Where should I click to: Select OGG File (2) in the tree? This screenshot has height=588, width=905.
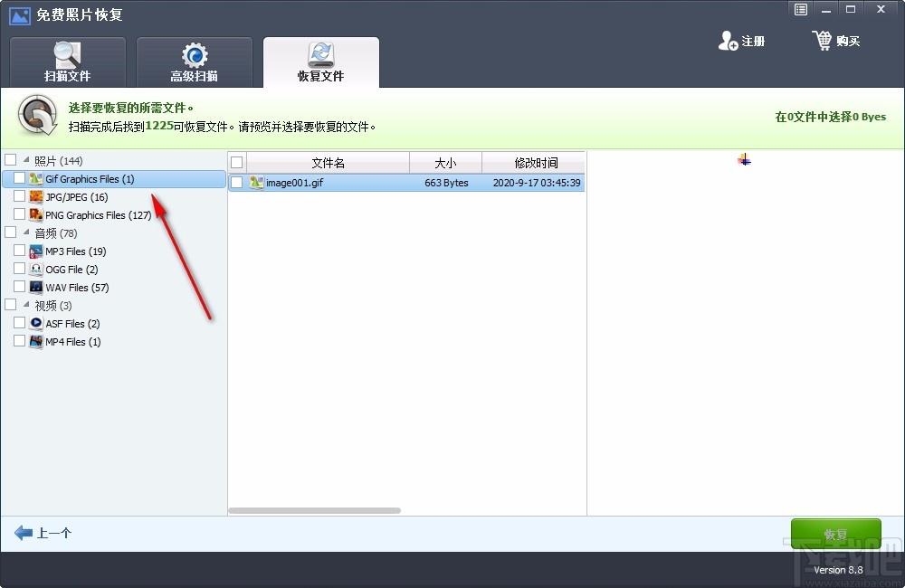point(71,269)
